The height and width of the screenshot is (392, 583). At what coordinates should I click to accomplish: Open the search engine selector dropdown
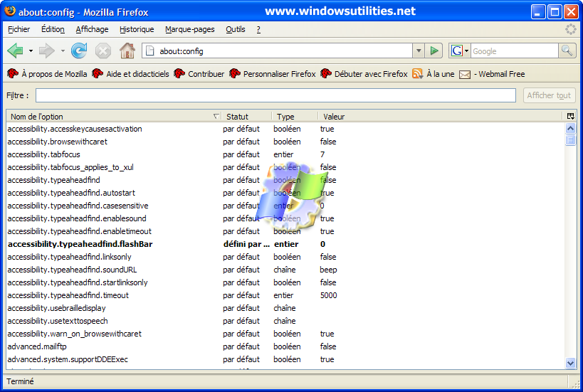467,51
